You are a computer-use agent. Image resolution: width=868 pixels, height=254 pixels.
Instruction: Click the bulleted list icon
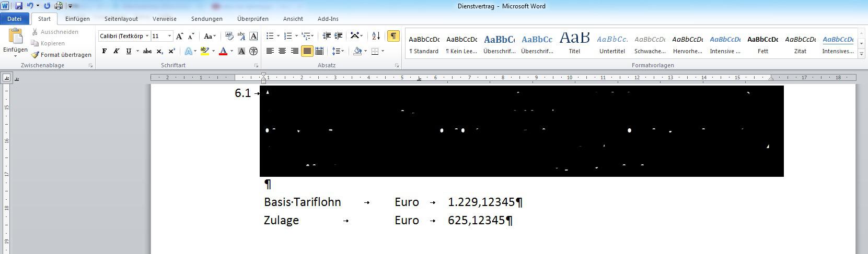tap(270, 36)
